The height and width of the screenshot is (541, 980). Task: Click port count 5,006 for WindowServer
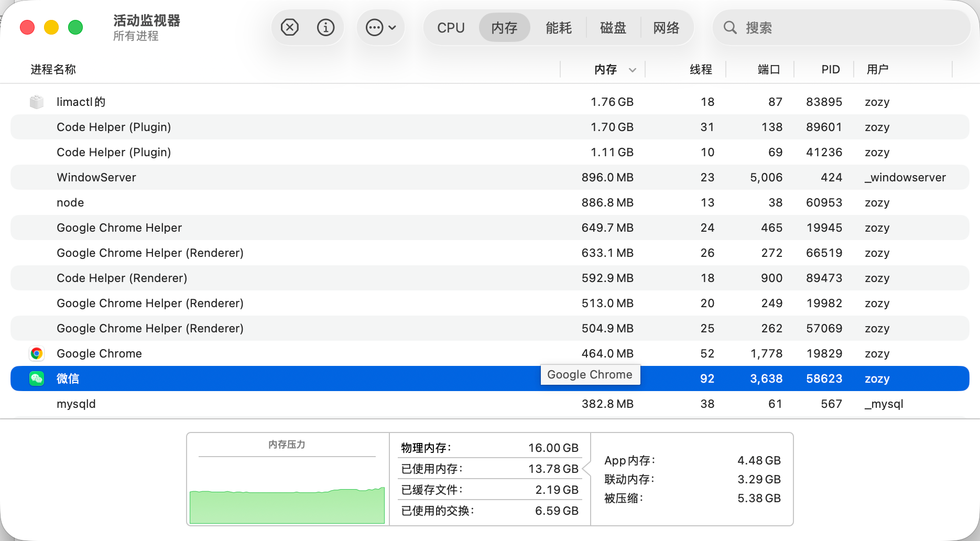pos(766,177)
